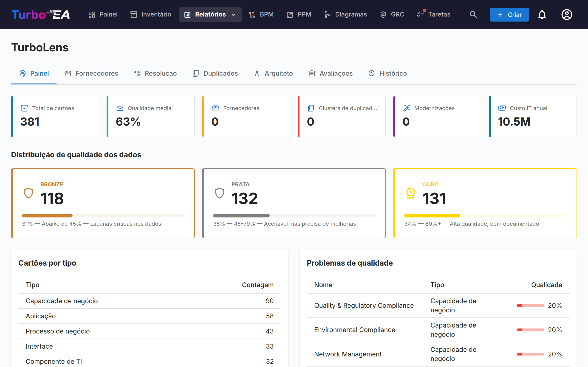The height and width of the screenshot is (367, 588).
Task: Open the notifications bell
Action: click(x=542, y=14)
